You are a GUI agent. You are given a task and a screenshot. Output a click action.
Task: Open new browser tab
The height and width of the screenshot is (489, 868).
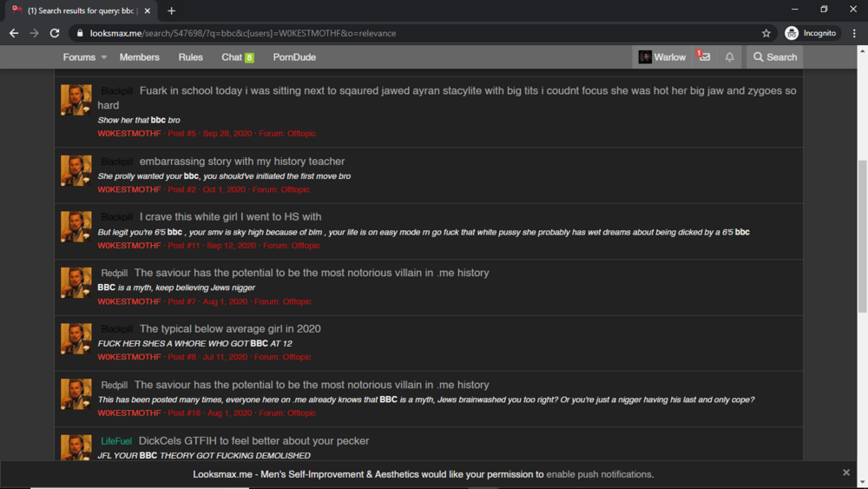tap(171, 10)
